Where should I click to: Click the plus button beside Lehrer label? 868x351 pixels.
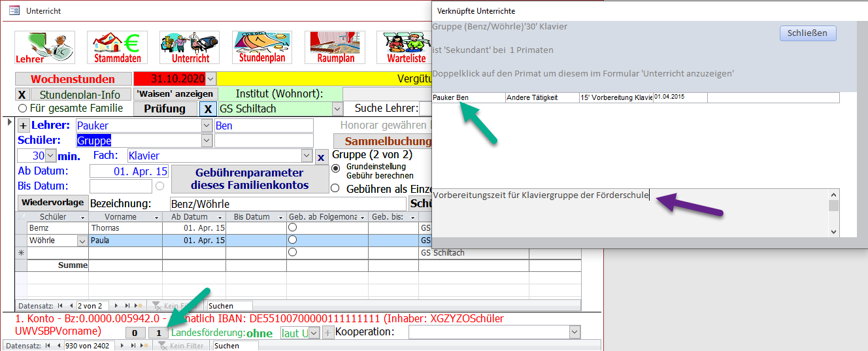click(x=24, y=125)
